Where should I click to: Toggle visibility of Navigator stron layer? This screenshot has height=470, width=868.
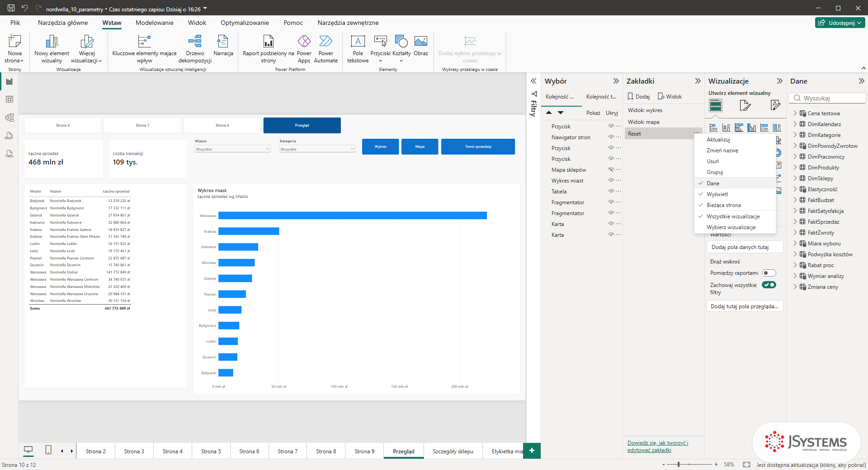(x=611, y=137)
